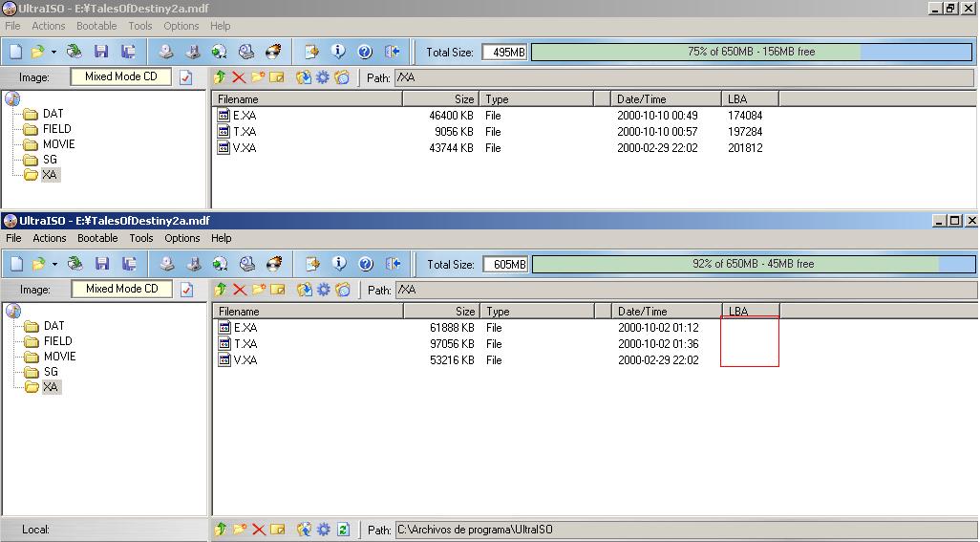This screenshot has height=542, width=980.
Task: Click Save As icon in active window
Action: pos(129,264)
